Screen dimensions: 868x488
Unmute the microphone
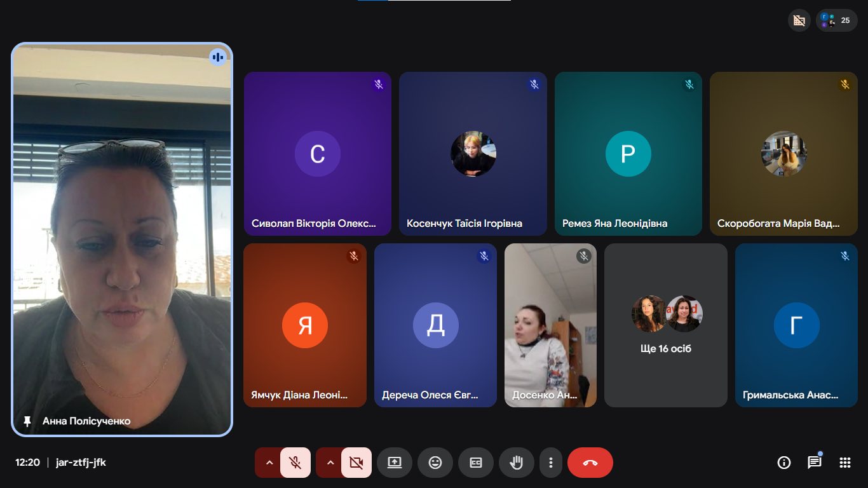[x=295, y=463]
